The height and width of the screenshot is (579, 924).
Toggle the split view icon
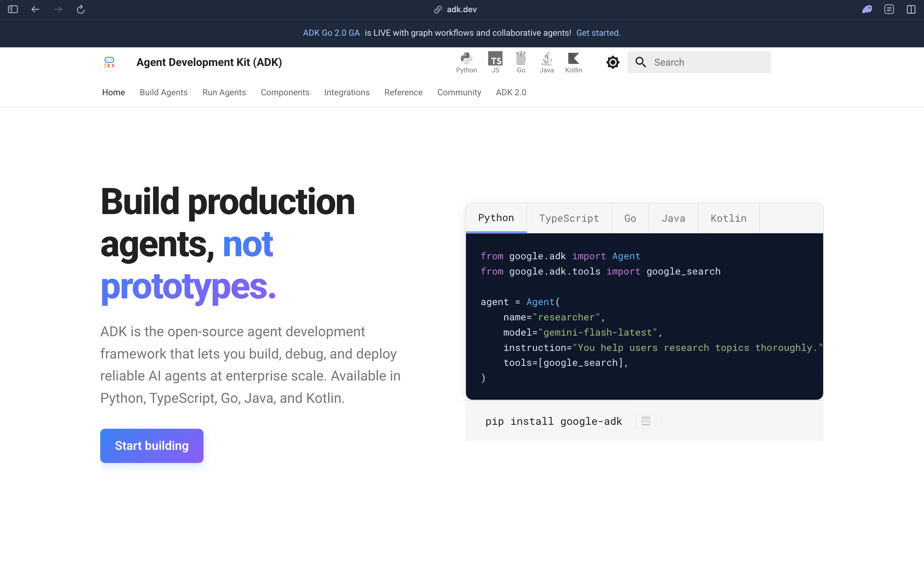click(911, 9)
